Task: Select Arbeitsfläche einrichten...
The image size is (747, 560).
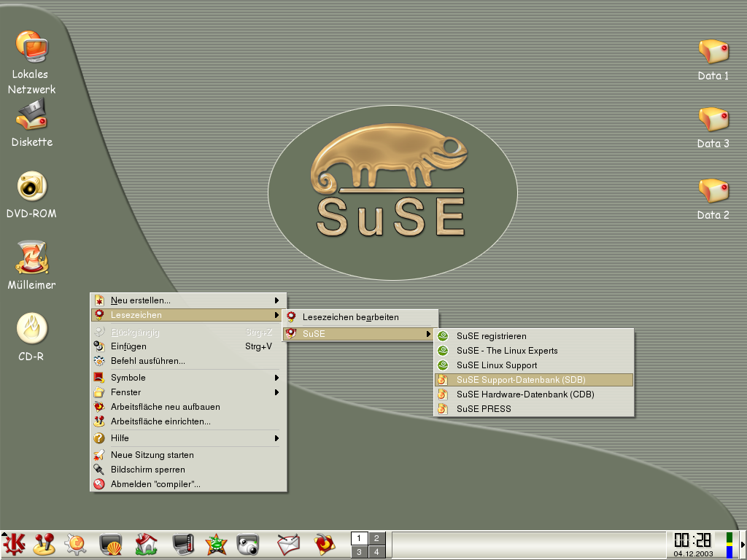Action: [189, 421]
